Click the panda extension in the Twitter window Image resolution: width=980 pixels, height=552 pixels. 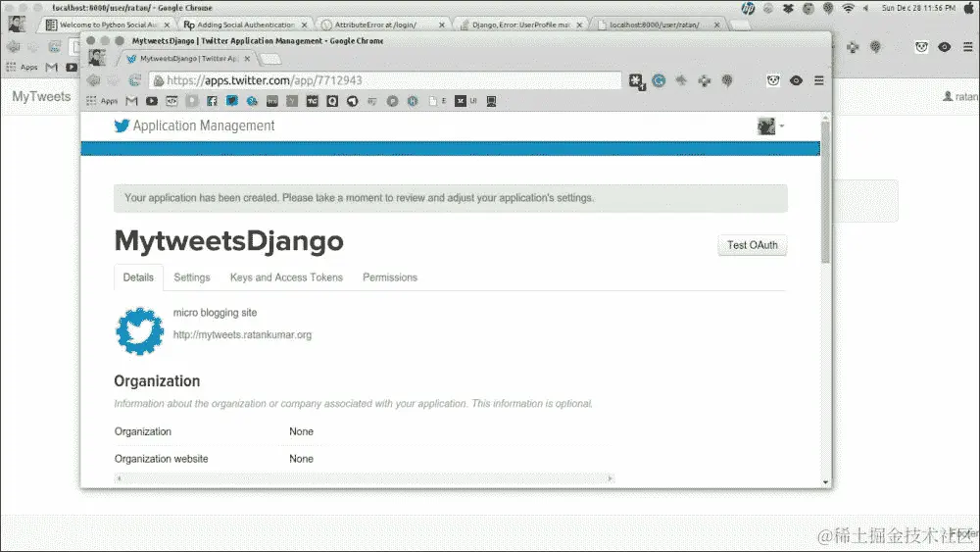773,80
